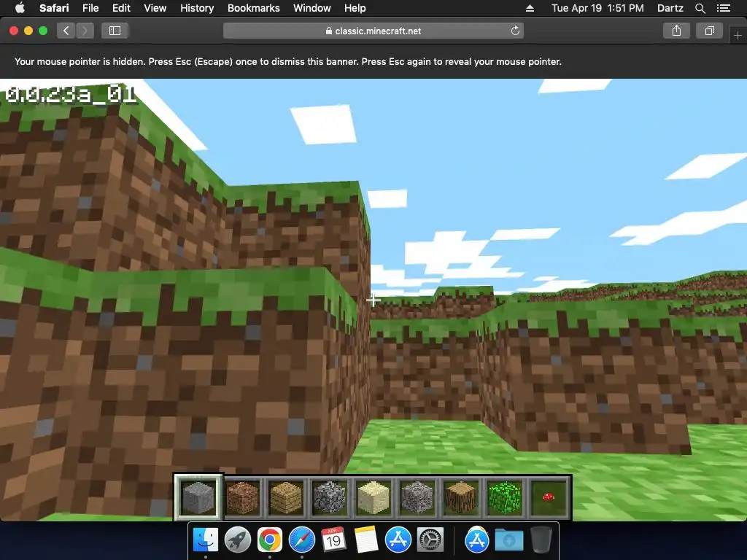747x560 pixels.
Task: Add a new Safari tab
Action: (738, 36)
